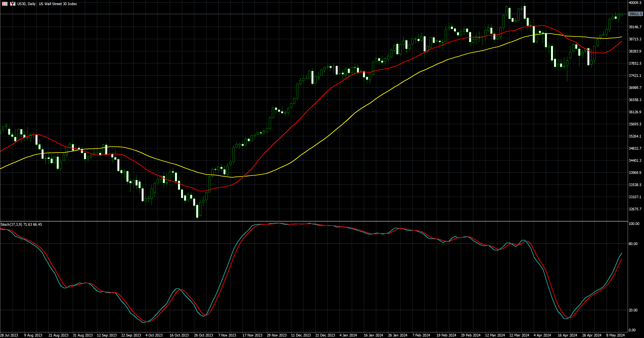Click the 32675.7 price scale label
Screen dimensions: 644x338
point(635,209)
